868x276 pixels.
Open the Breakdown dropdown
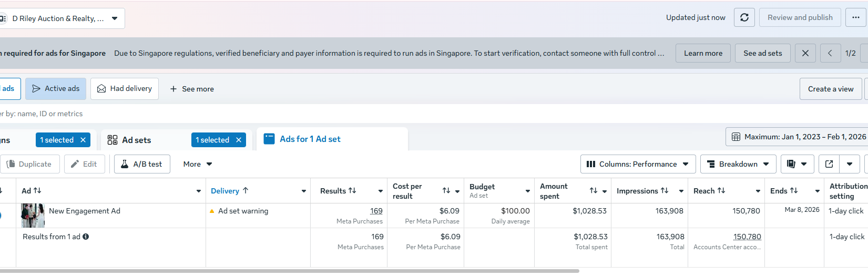click(738, 164)
